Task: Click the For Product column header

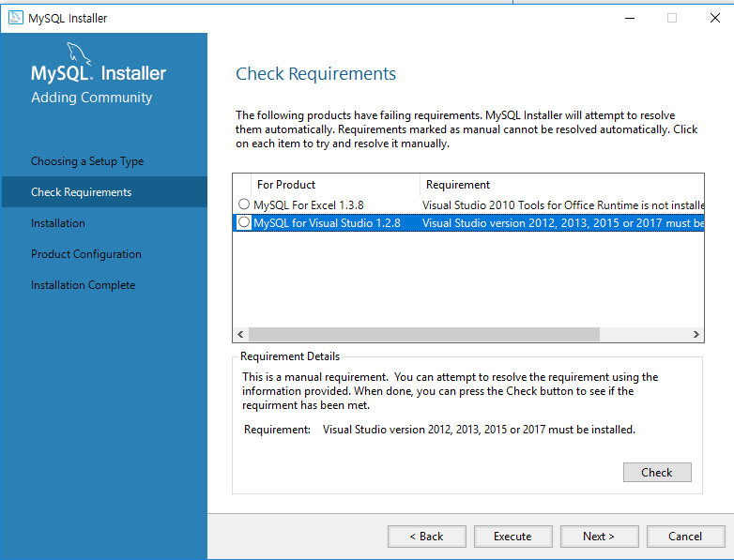Action: coord(335,185)
